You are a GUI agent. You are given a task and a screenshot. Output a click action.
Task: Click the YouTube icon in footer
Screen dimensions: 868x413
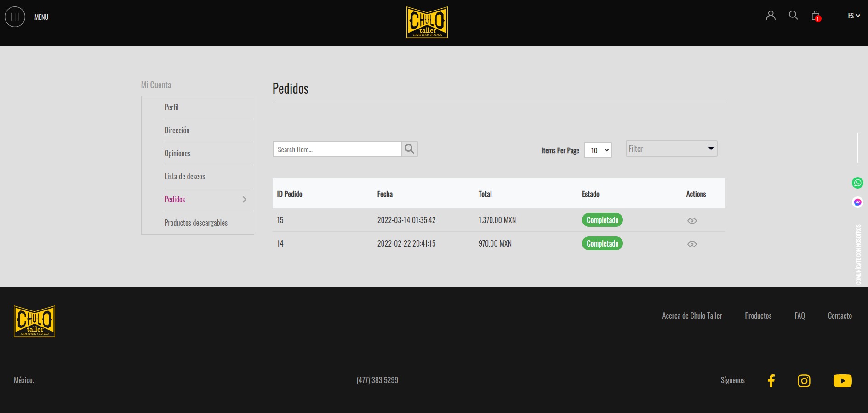[842, 381]
